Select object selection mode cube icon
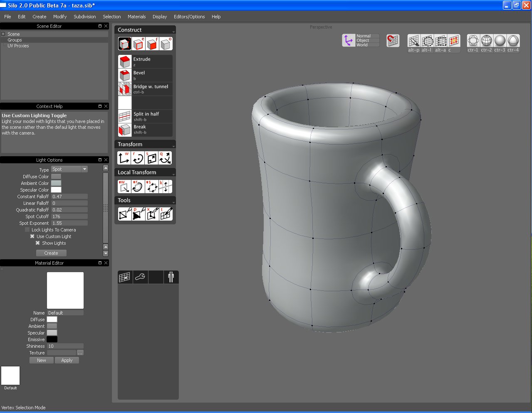 click(166, 44)
